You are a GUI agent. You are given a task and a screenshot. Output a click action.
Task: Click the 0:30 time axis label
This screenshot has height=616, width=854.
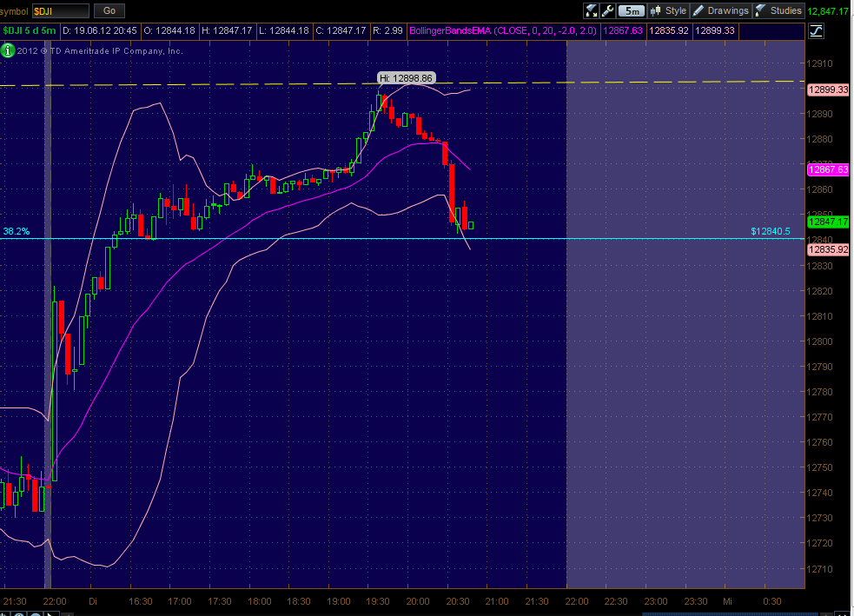pos(771,601)
